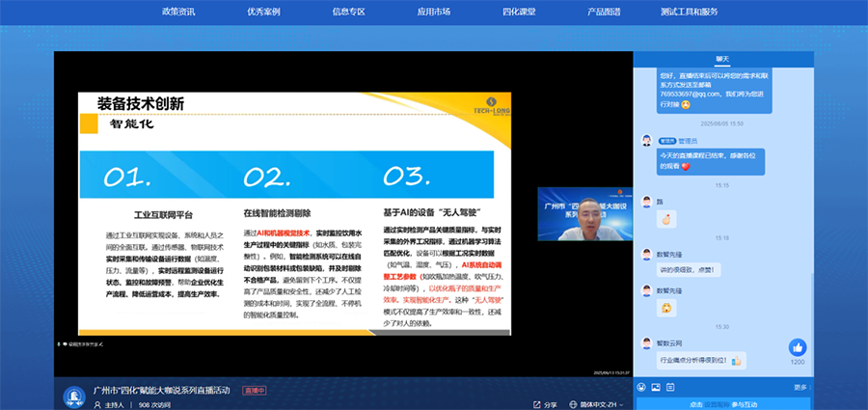This screenshot has width=868, height=410.
Task: Navigate to 应用市场
Action: 434,12
